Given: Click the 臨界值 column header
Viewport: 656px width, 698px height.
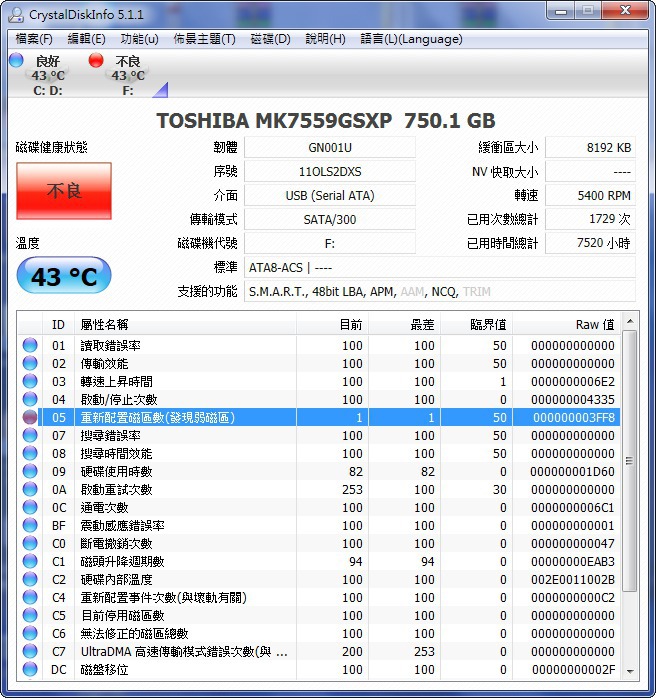Looking at the screenshot, I should [x=477, y=325].
